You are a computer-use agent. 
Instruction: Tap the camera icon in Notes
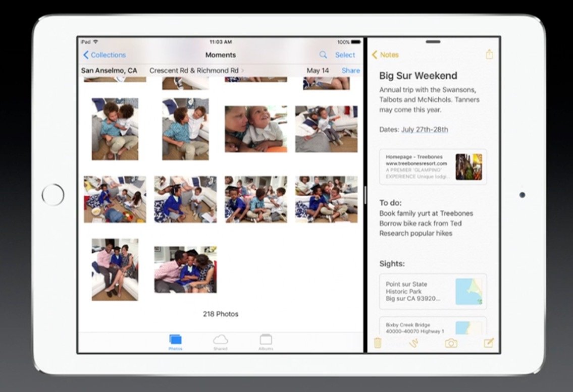tap(451, 343)
